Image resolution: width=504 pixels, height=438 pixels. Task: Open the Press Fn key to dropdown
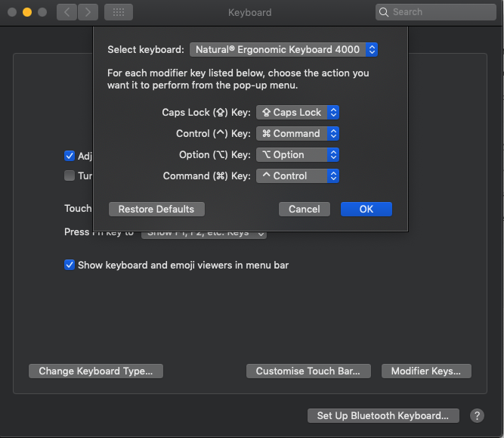click(x=204, y=235)
